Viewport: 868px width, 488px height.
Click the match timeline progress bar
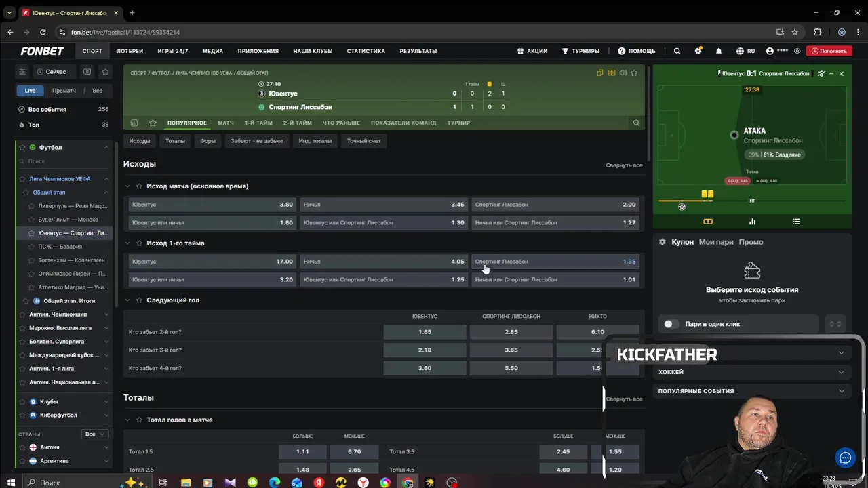(x=752, y=201)
